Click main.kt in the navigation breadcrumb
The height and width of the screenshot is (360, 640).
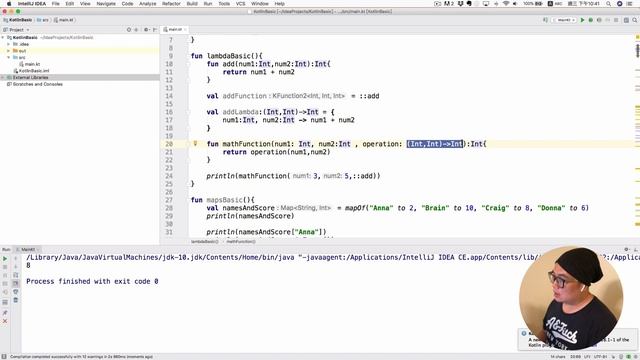pos(64,20)
